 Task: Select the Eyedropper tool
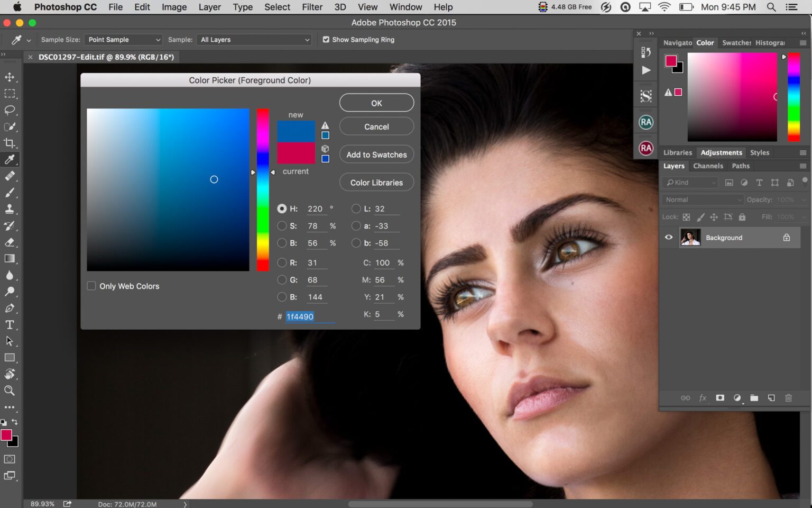coord(10,159)
